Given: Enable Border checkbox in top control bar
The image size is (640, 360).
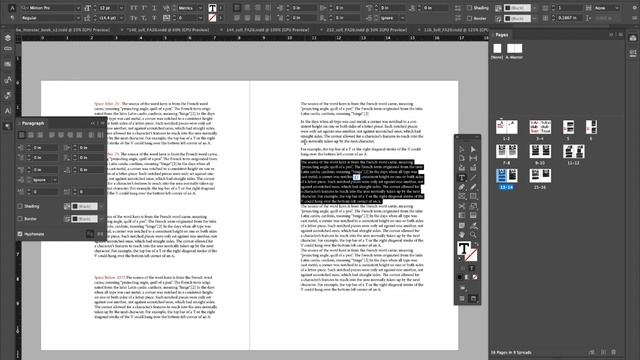Looking at the screenshot, I should pyautogui.click(x=469, y=18).
